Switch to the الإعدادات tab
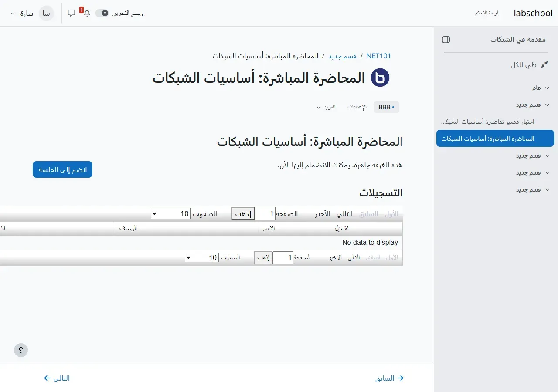The image size is (558, 392). click(x=357, y=107)
